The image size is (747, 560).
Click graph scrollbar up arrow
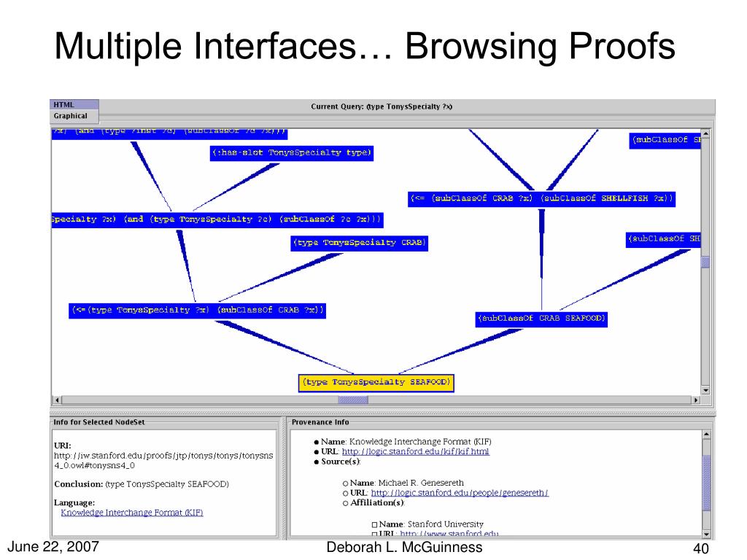705,134
